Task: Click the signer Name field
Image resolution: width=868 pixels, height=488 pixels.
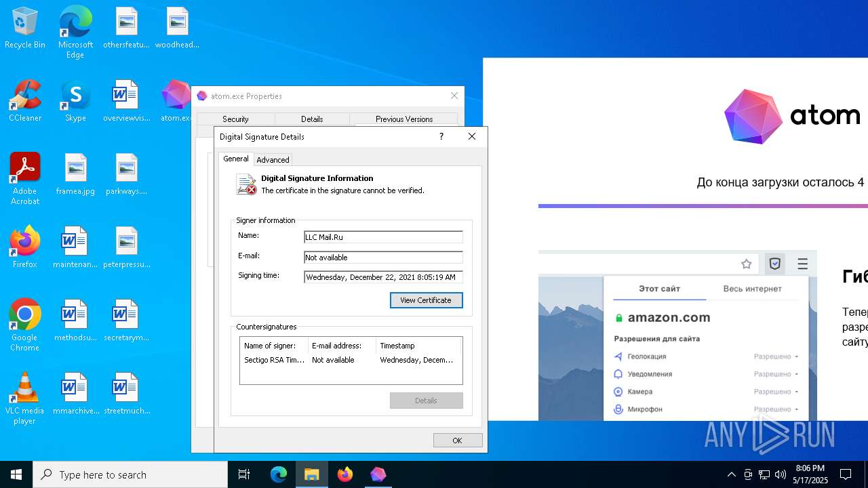Action: (383, 237)
